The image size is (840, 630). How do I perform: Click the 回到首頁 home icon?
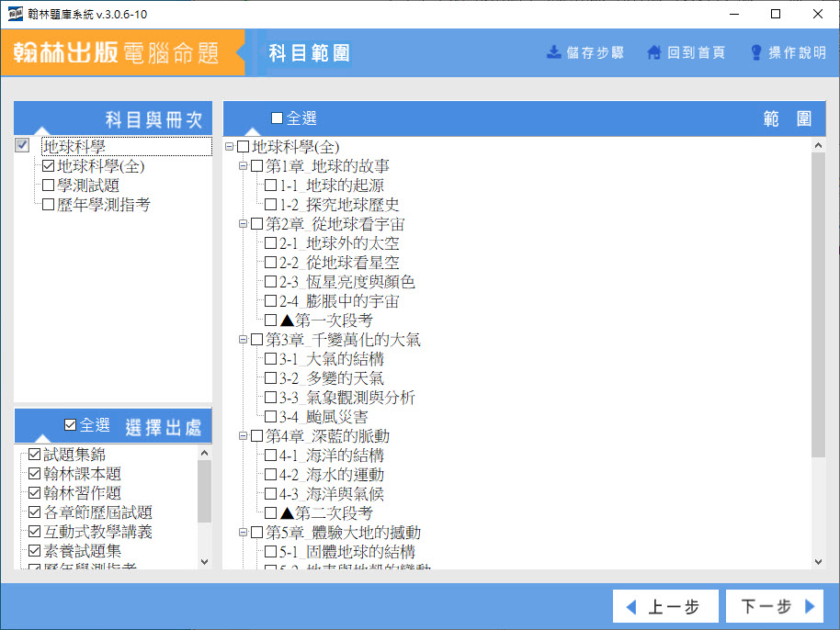pyautogui.click(x=654, y=52)
